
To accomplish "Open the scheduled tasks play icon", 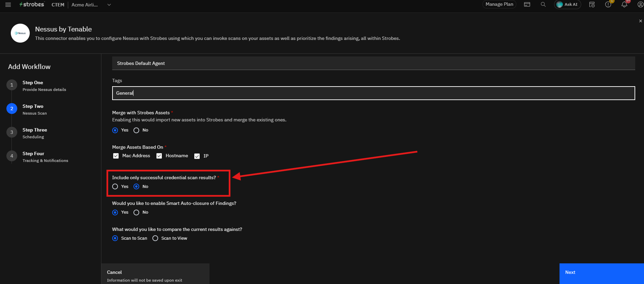I will pos(592,4).
